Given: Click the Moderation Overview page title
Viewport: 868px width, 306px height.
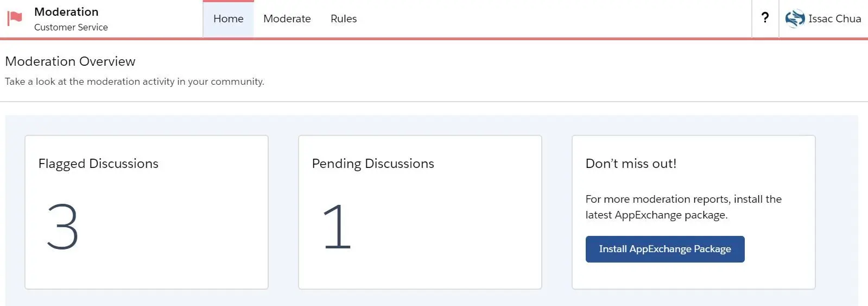Looking at the screenshot, I should 70,61.
